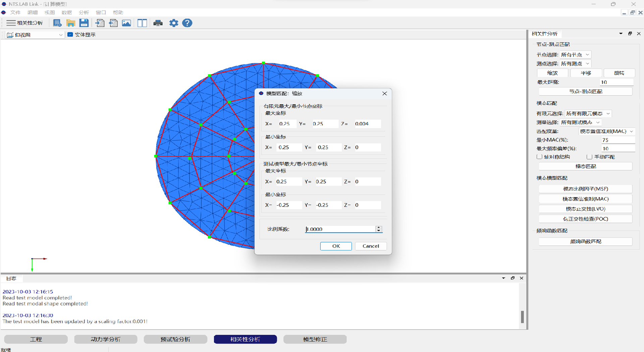Switch to the 预试验分析 tab
This screenshot has width=644, height=352.
tap(175, 339)
